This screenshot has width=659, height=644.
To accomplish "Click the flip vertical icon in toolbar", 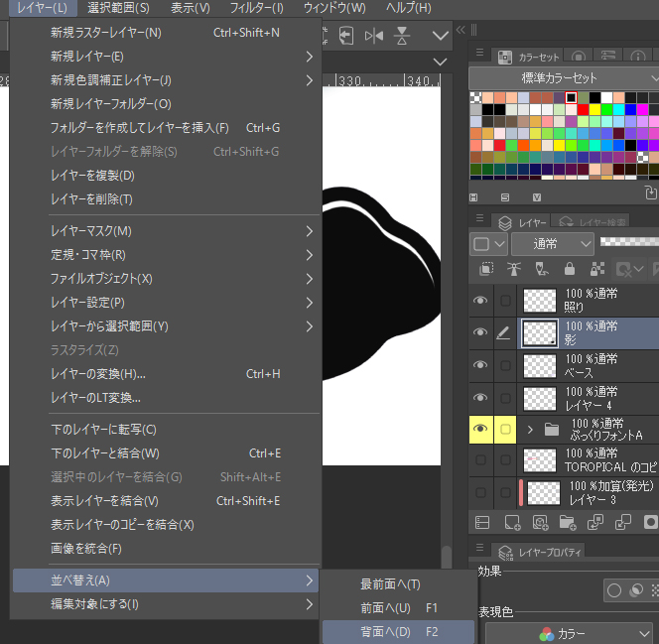I will point(402,36).
